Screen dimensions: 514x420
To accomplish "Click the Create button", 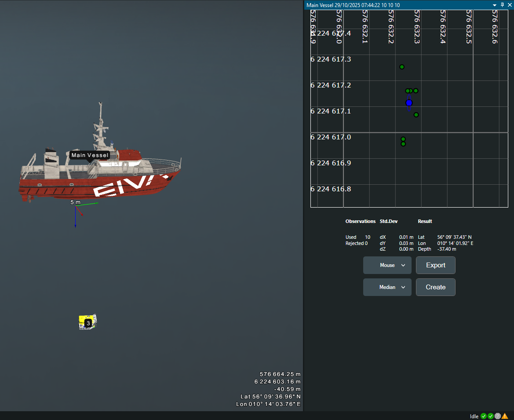I will click(x=435, y=287).
